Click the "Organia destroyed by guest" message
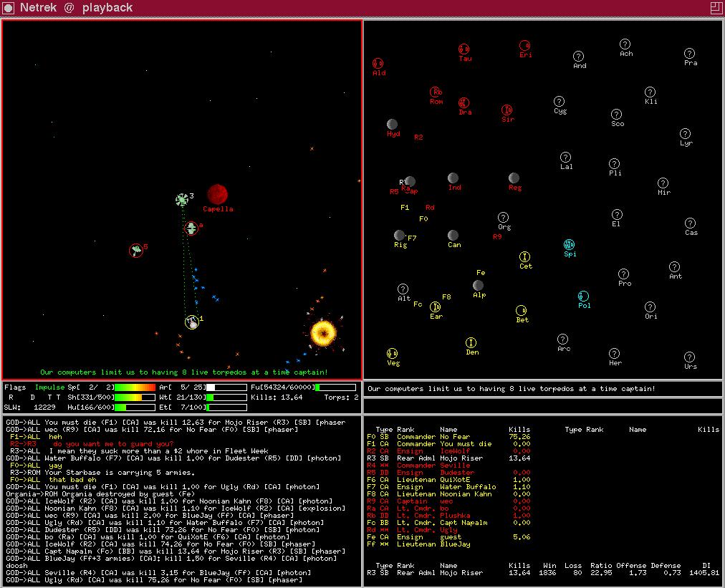Image resolution: width=725 pixels, height=588 pixels. (x=100, y=494)
